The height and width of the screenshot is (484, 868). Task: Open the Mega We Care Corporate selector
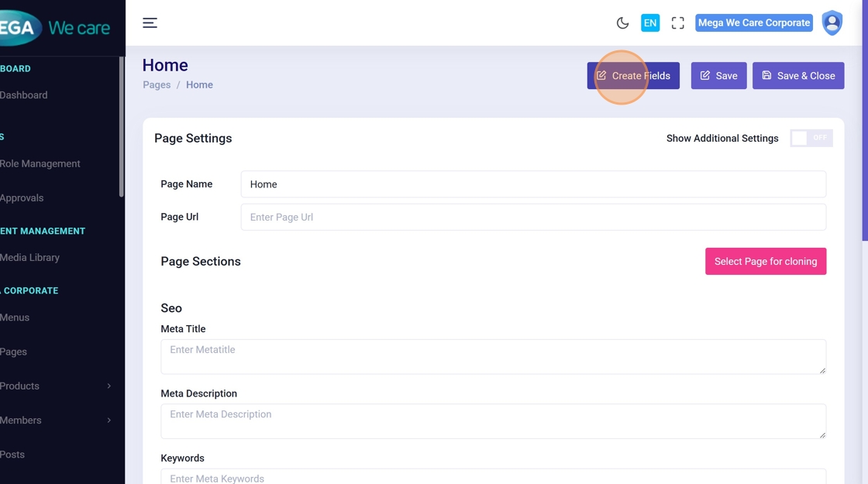[x=753, y=23]
